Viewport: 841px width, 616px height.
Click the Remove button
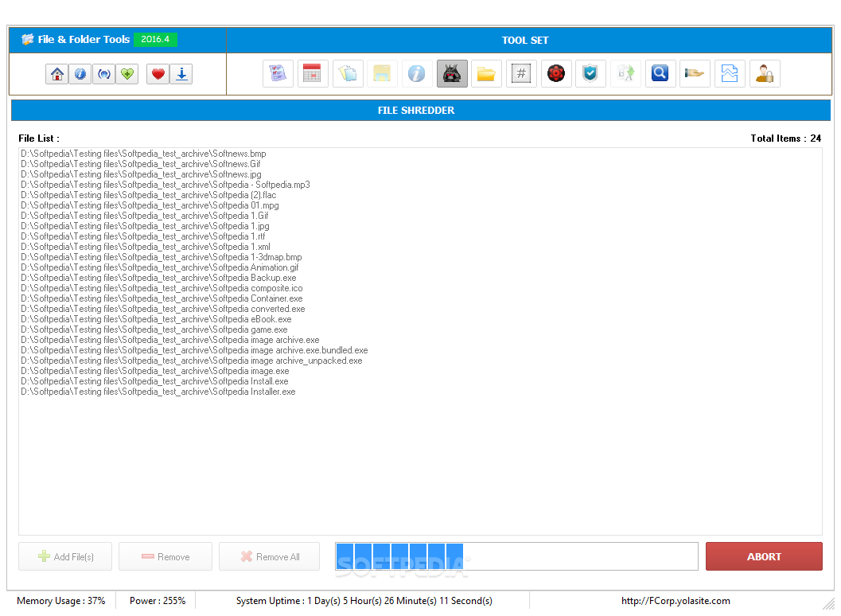coord(165,556)
